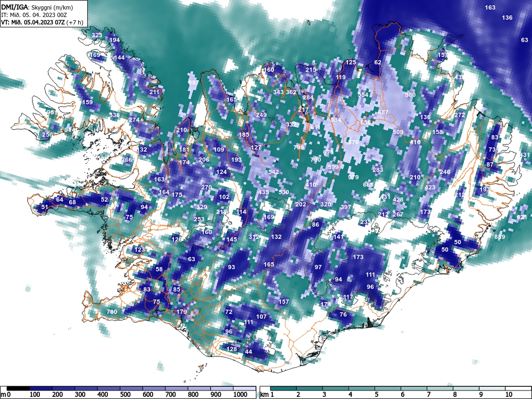Image resolution: width=532 pixels, height=399 pixels.
Task: Click the map value '542'
Action: click(x=273, y=172)
